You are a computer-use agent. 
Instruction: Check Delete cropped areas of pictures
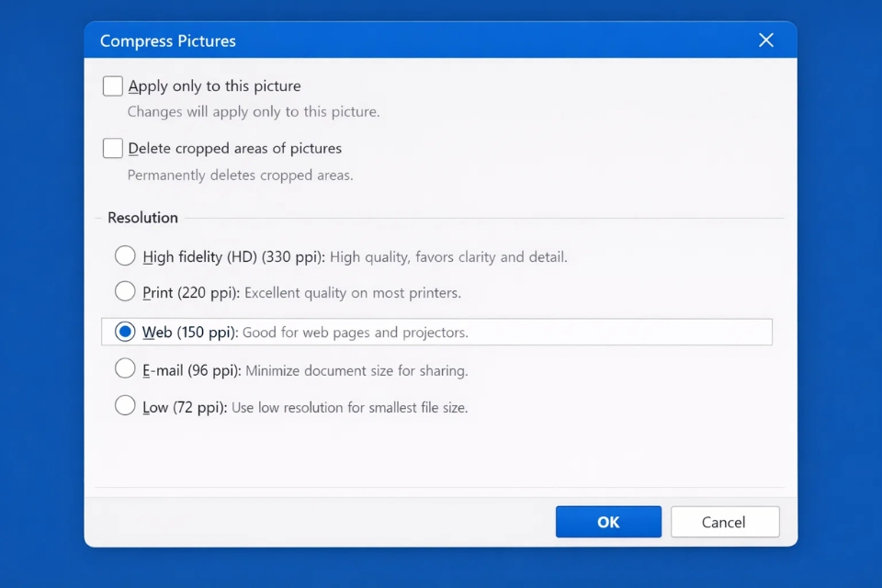tap(112, 148)
